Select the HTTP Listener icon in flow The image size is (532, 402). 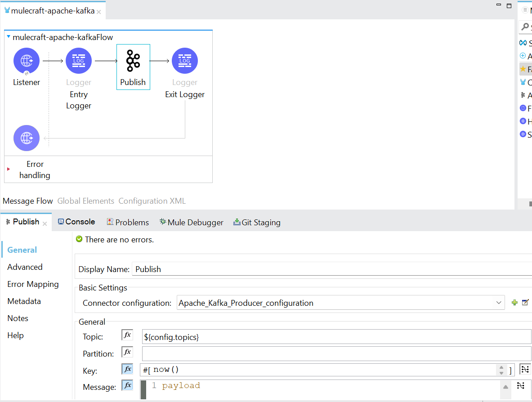[27, 61]
